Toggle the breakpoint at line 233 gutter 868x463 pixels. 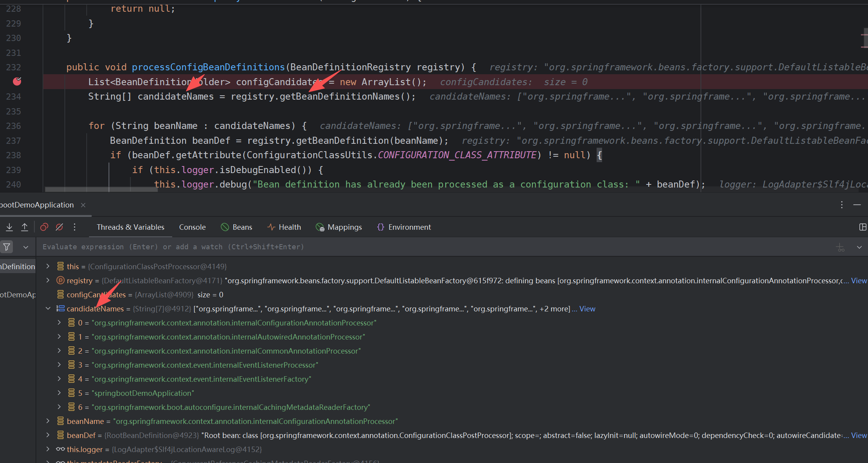(x=18, y=82)
